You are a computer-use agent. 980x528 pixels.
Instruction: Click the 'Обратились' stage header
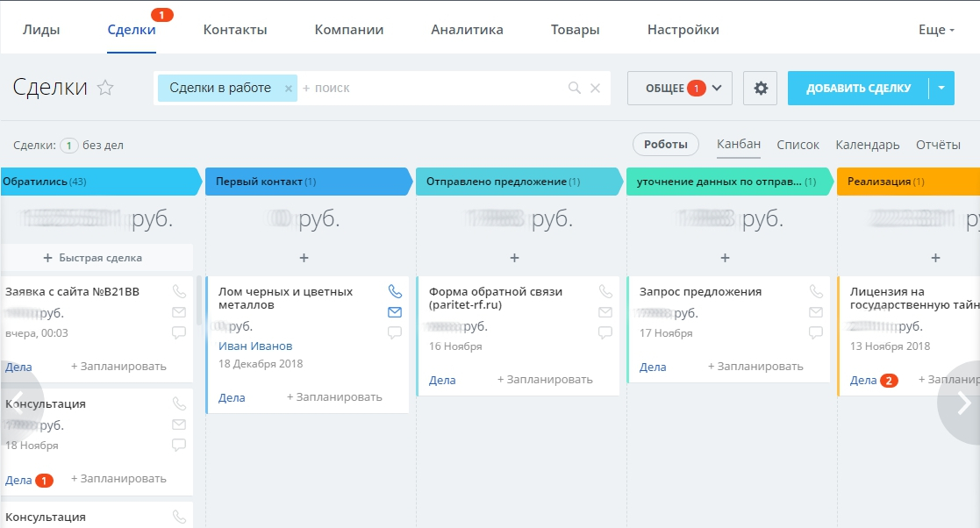click(100, 182)
